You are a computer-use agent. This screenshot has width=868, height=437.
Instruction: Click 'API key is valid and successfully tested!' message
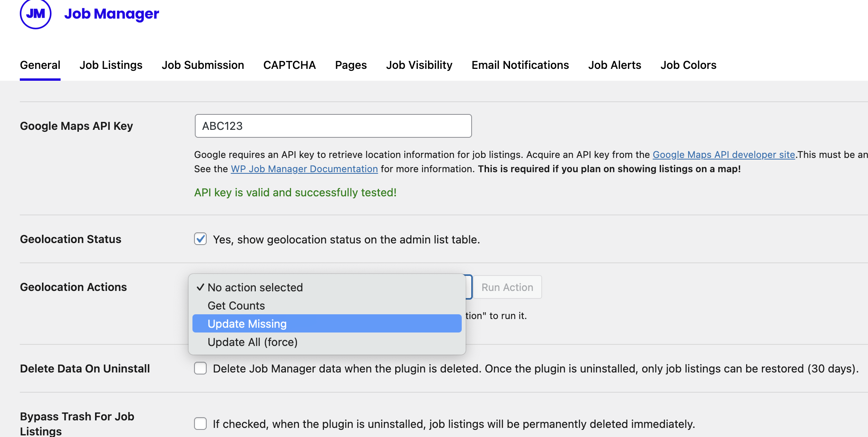click(x=295, y=192)
